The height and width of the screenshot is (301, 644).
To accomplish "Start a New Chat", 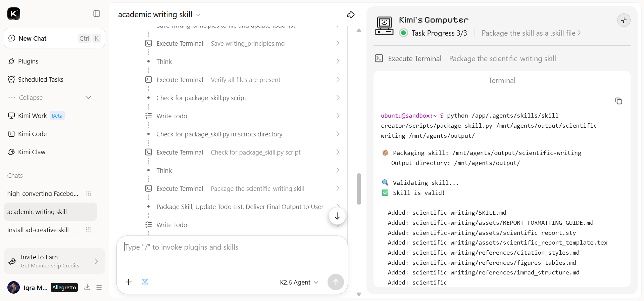I will (x=54, y=38).
